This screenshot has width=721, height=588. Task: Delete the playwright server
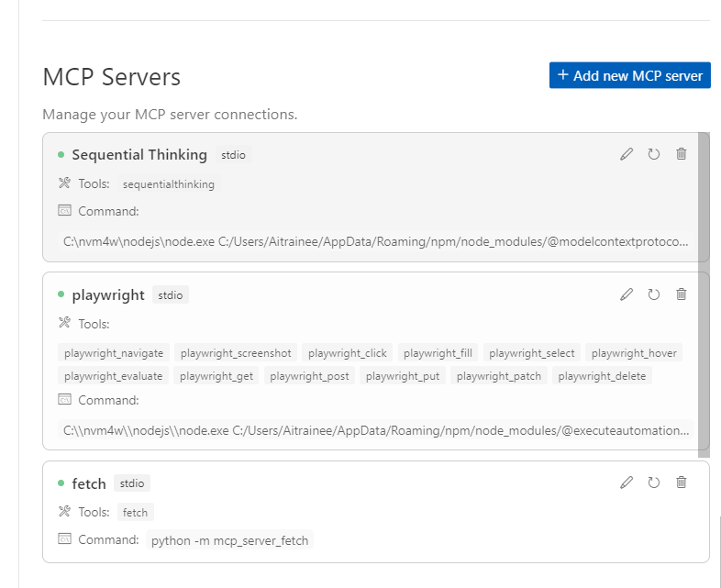pyautogui.click(x=681, y=294)
